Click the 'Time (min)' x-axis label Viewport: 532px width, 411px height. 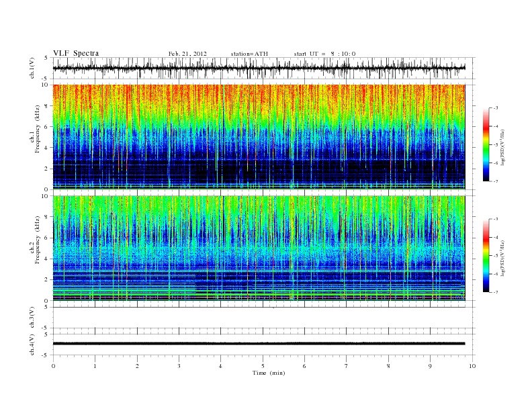point(269,373)
